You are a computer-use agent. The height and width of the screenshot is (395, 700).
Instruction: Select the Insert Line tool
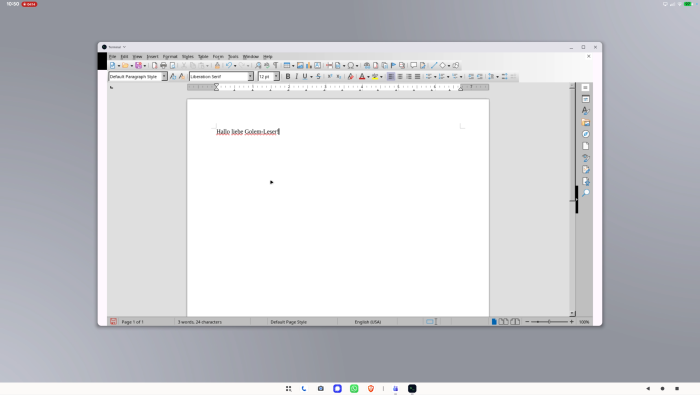[434, 66]
